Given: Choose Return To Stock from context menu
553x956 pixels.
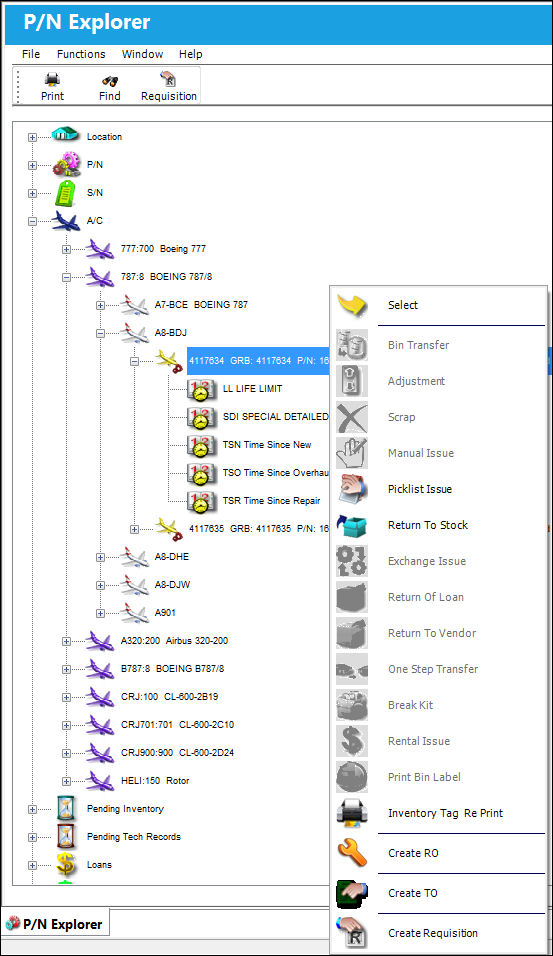Looking at the screenshot, I should point(428,525).
